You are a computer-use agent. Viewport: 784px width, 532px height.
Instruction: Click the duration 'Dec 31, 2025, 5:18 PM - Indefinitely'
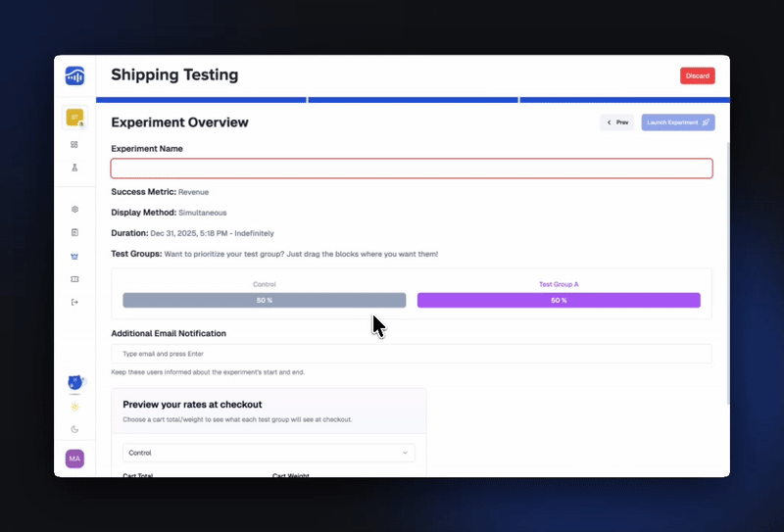coord(212,233)
